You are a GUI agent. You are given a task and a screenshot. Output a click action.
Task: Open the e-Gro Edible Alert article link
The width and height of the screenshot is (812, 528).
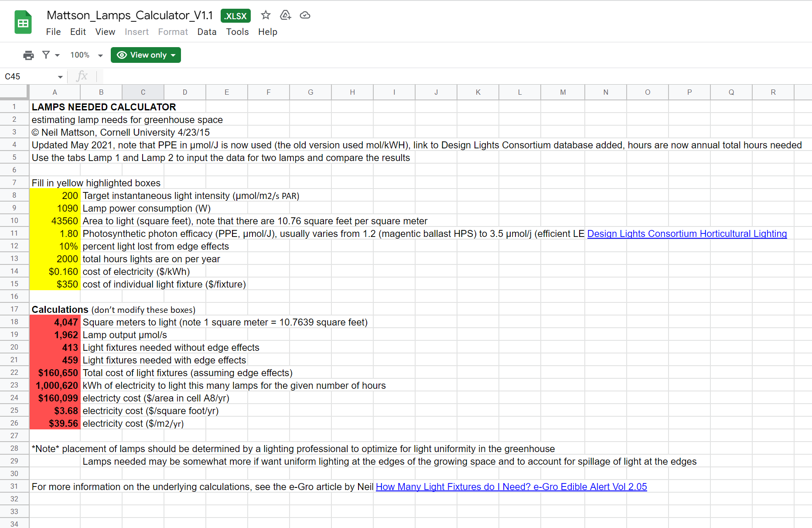[x=511, y=487]
